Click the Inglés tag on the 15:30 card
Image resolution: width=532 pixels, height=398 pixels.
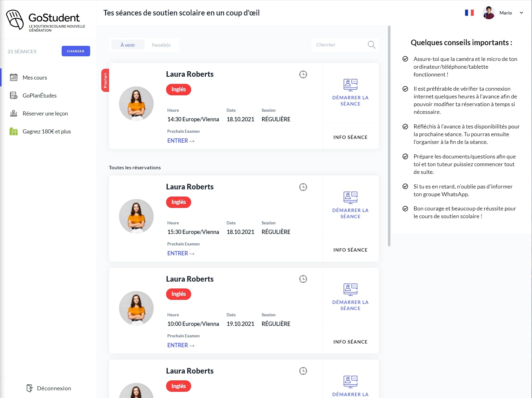pyautogui.click(x=178, y=202)
